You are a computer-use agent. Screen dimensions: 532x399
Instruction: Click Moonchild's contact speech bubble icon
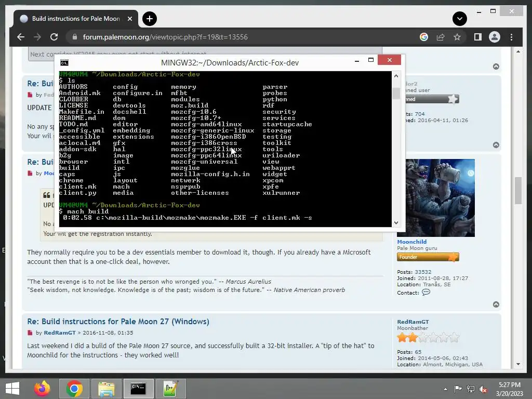click(426, 292)
